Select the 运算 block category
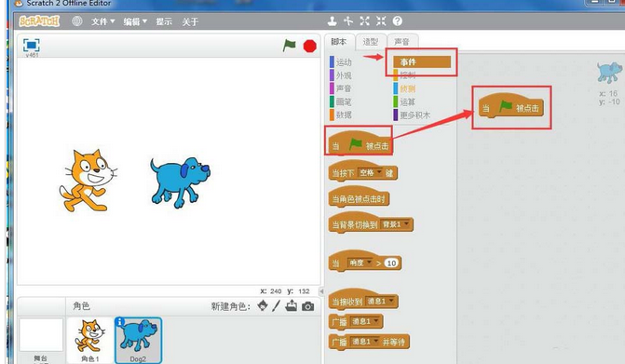 point(404,101)
